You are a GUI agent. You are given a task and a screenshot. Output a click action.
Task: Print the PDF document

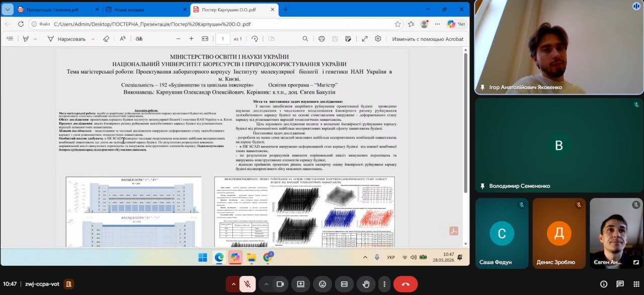pyautogui.click(x=321, y=39)
